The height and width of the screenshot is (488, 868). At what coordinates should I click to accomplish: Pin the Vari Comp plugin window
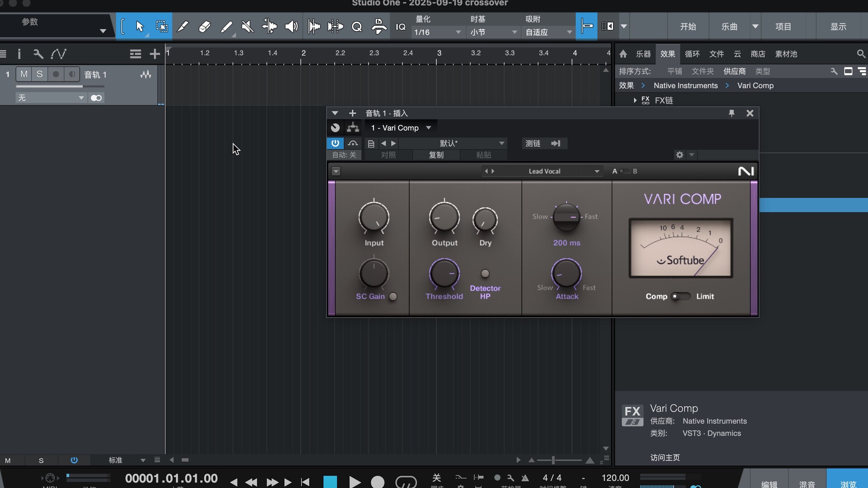tap(731, 113)
